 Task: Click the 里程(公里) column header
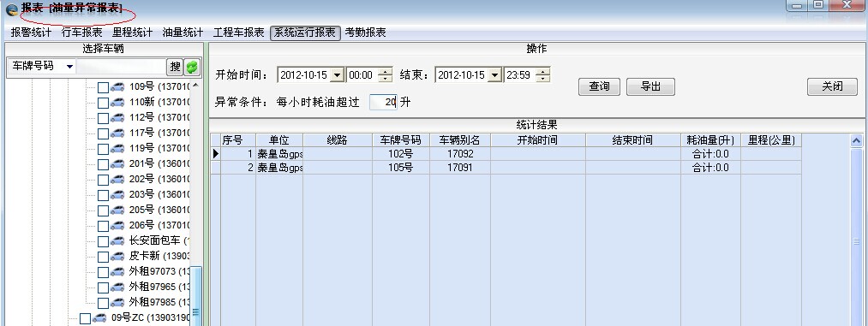[x=771, y=140]
